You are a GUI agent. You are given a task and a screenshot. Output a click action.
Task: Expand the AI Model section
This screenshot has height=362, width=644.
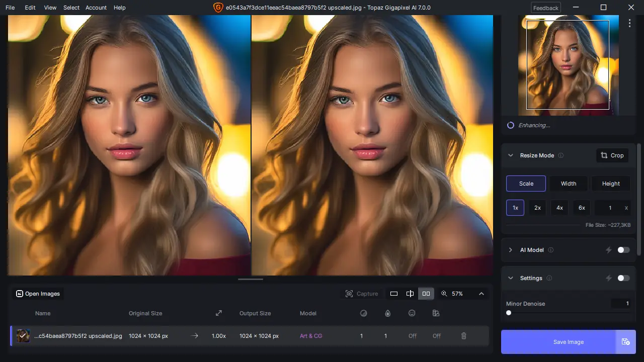tap(511, 250)
